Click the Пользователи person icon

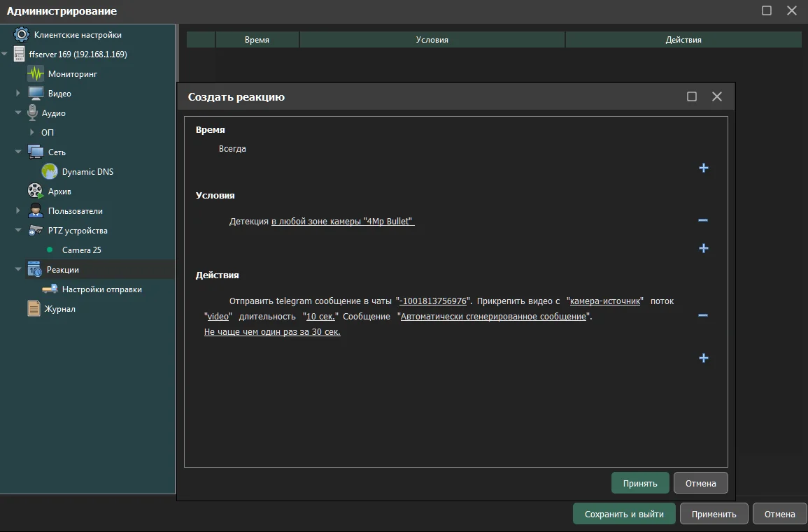(36, 210)
